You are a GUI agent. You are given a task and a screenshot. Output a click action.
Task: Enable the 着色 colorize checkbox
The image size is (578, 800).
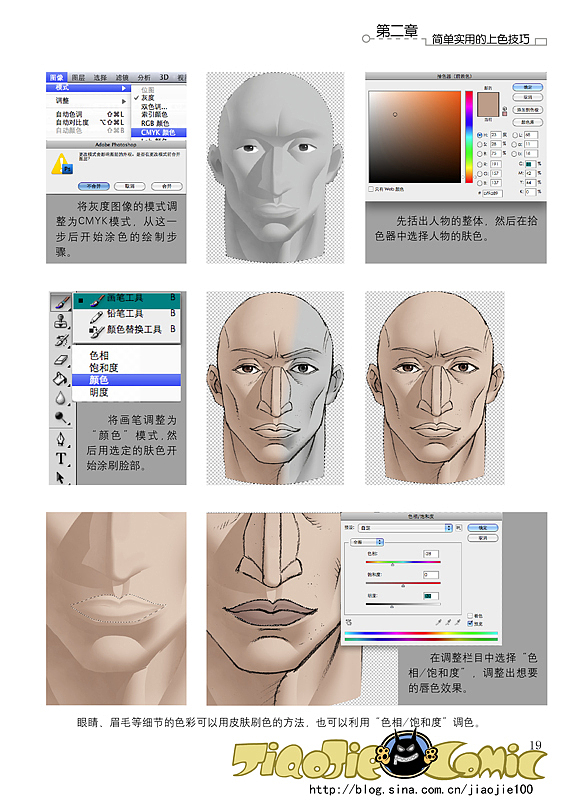pyautogui.click(x=470, y=616)
